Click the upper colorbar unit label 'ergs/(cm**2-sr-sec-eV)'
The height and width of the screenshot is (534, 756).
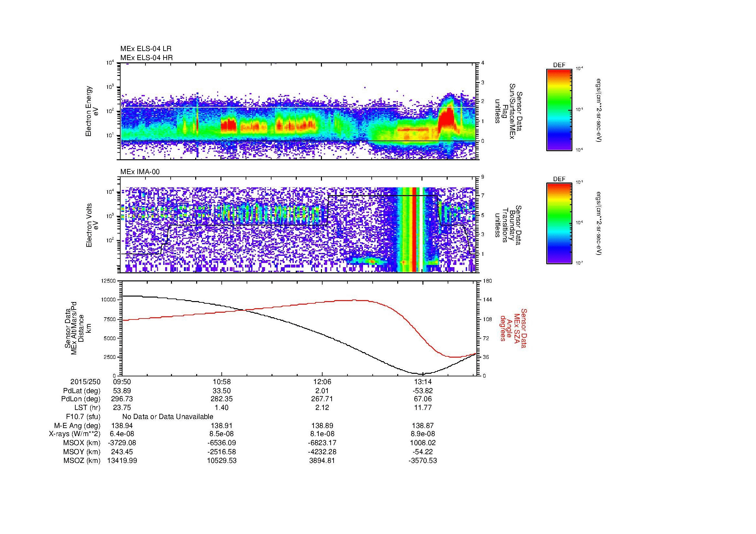(x=599, y=110)
